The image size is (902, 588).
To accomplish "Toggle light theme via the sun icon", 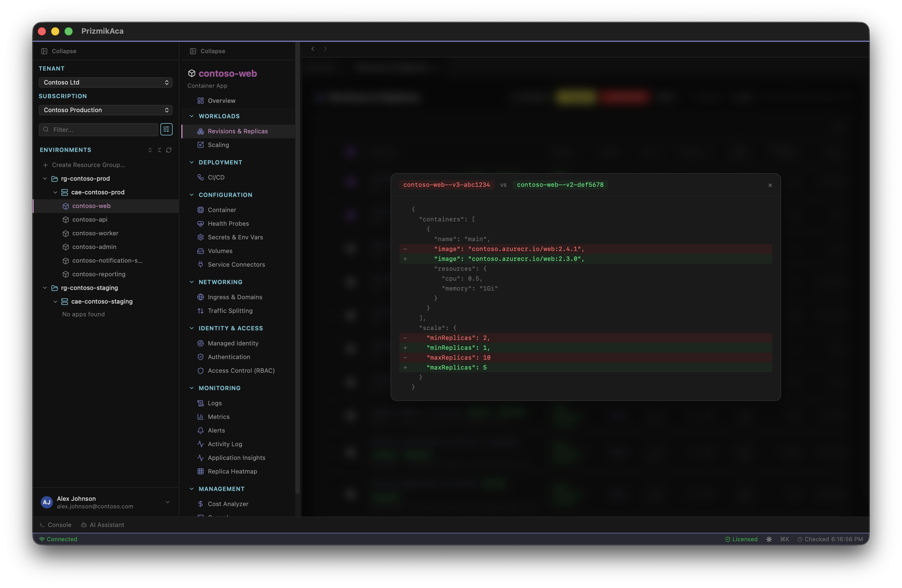I will (769, 539).
